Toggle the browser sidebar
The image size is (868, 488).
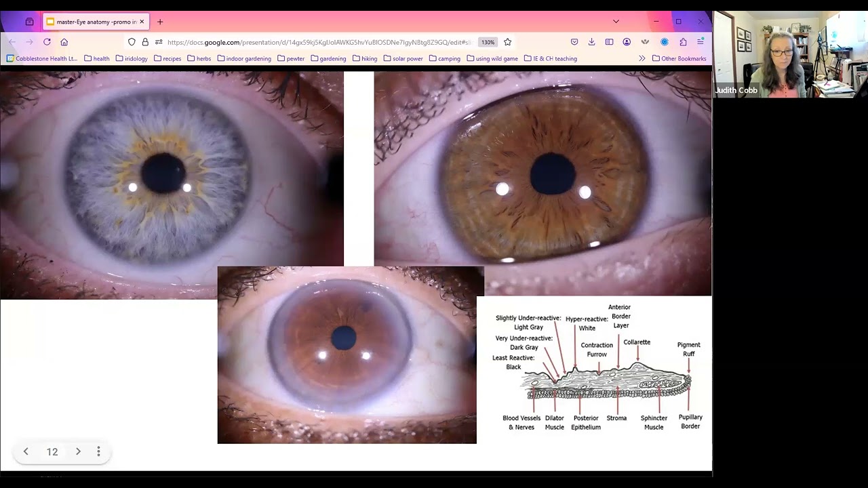tap(609, 42)
